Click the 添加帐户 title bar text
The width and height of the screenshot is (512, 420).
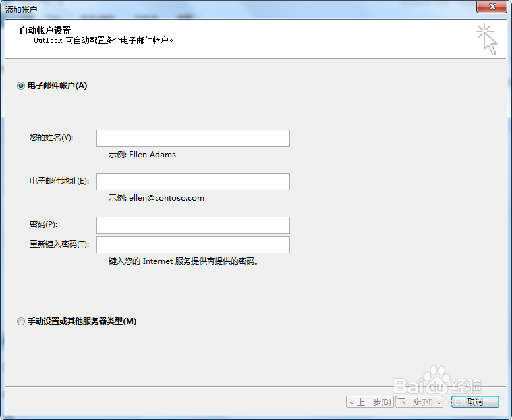[21, 9]
